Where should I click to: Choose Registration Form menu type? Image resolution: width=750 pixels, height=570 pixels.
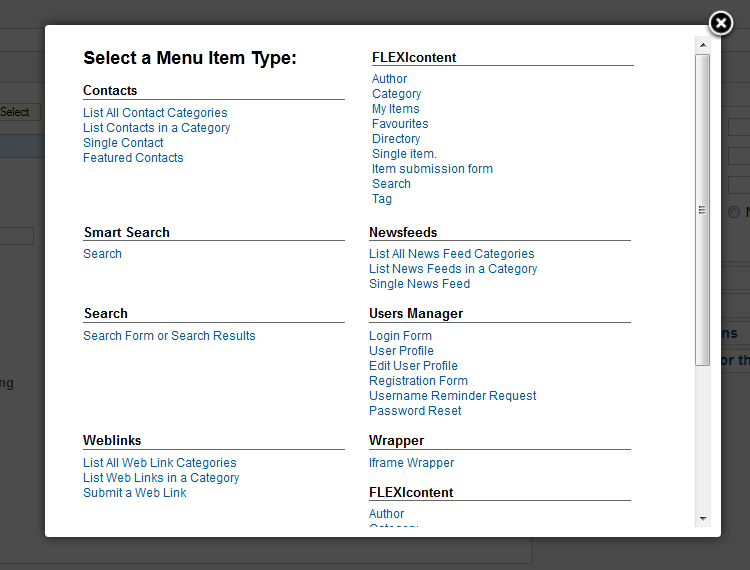(419, 381)
